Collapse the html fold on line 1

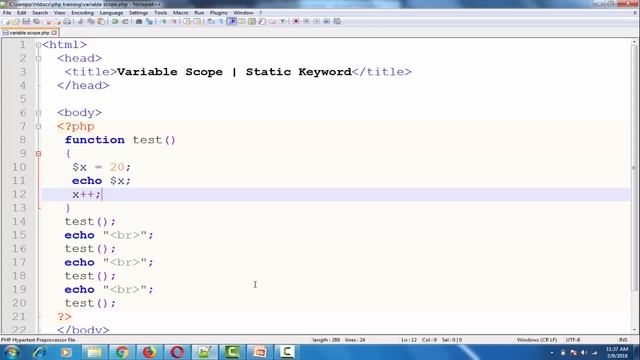(38, 45)
